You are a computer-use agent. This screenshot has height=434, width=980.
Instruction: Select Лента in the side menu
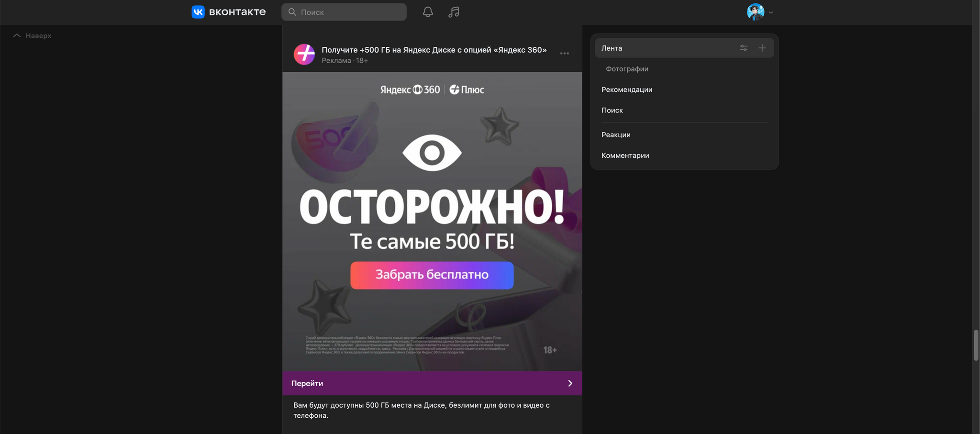612,48
